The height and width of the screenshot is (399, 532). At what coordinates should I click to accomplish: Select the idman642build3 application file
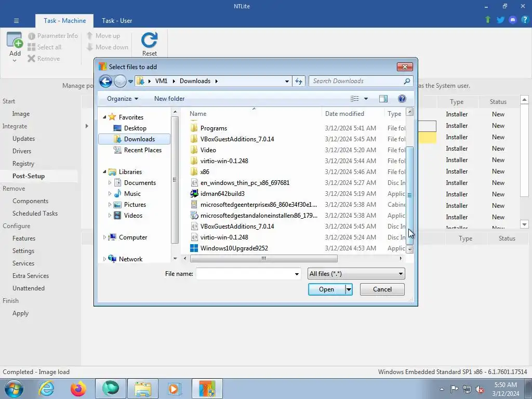click(222, 194)
